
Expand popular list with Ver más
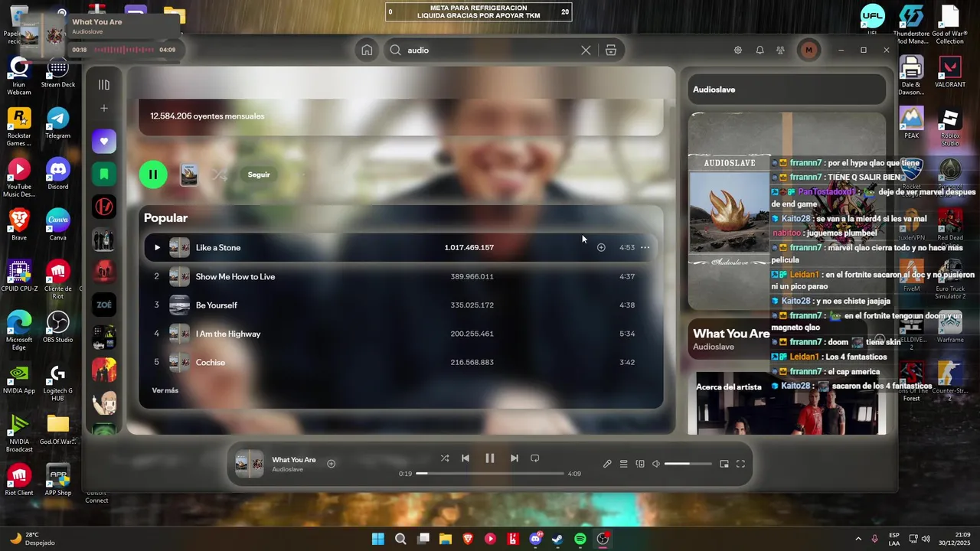tap(165, 390)
